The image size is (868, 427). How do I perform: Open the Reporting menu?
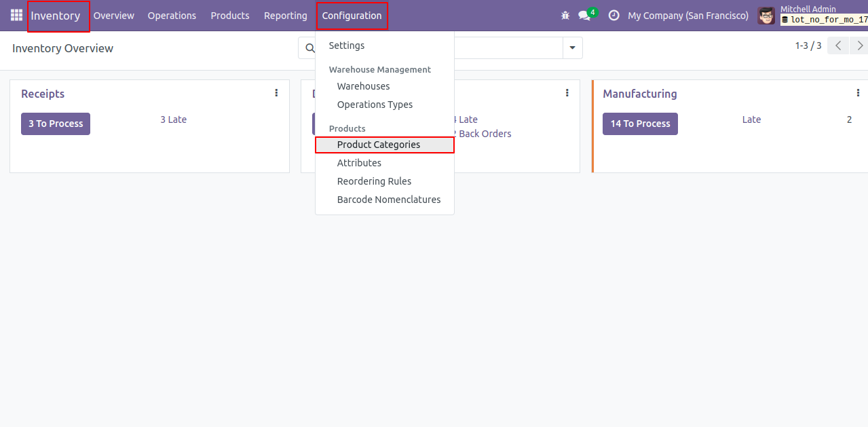[x=286, y=16]
